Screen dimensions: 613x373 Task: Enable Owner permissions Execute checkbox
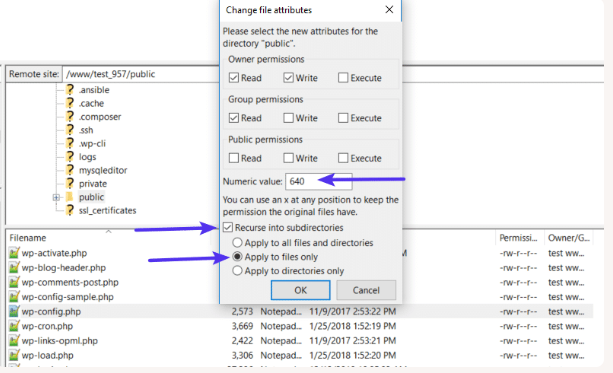coord(343,78)
